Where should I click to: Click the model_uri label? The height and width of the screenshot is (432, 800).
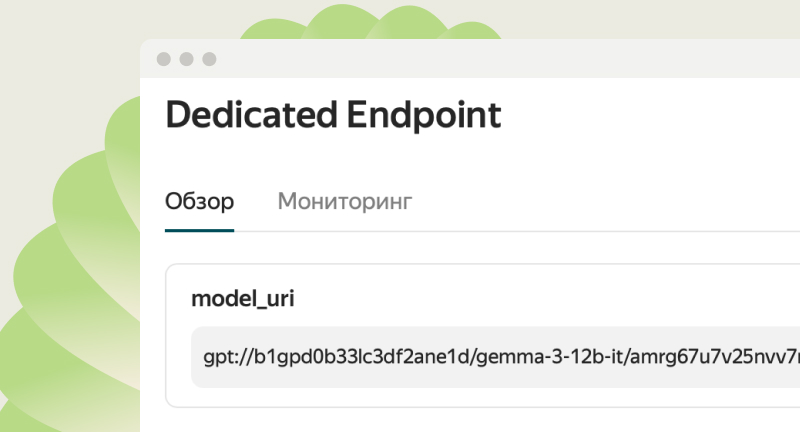243,298
